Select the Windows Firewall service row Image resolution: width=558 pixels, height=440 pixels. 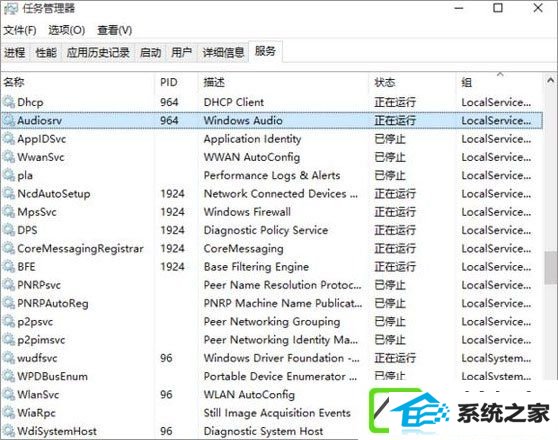coord(272,212)
